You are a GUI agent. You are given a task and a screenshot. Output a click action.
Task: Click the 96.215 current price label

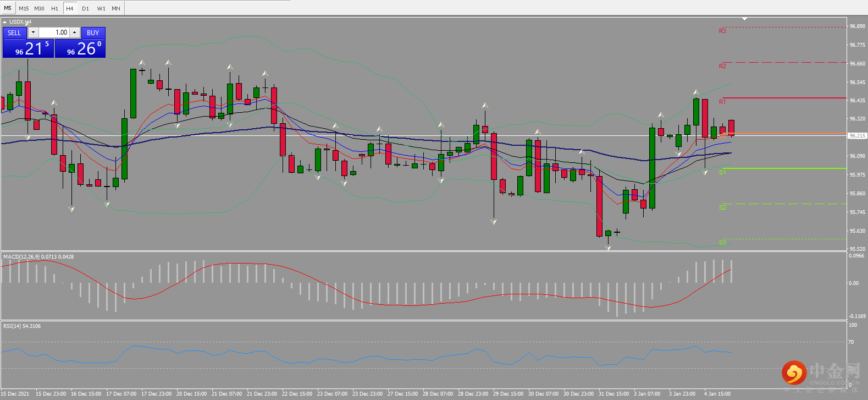pos(857,135)
